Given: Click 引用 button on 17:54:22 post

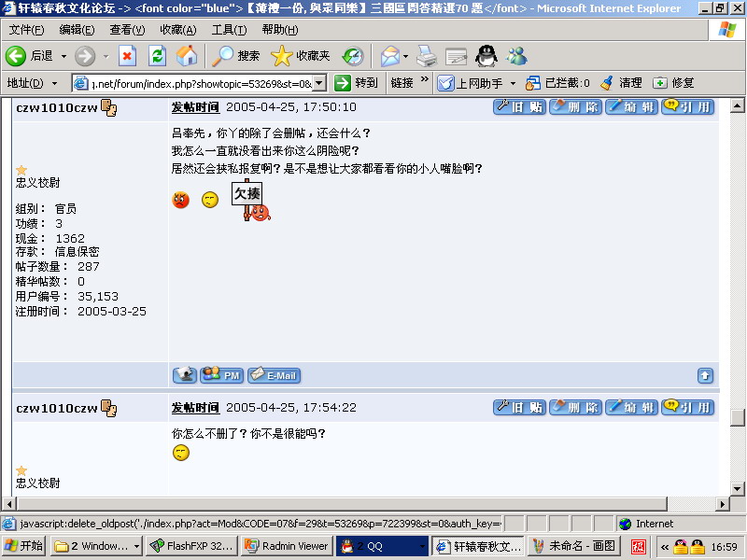Looking at the screenshot, I should click(x=688, y=407).
